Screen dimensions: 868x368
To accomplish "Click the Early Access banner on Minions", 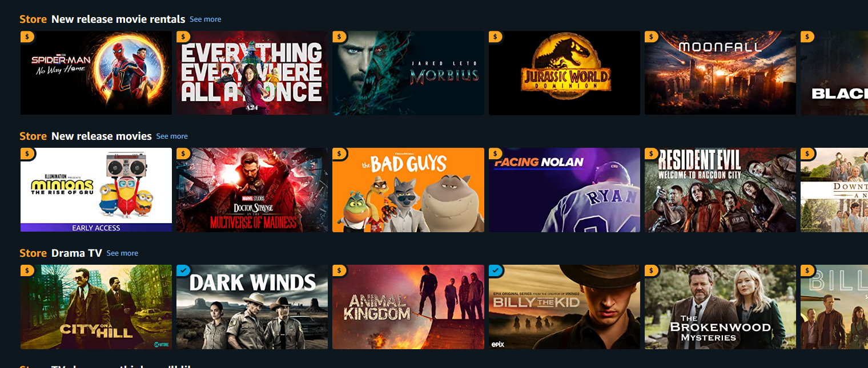I will click(96, 228).
